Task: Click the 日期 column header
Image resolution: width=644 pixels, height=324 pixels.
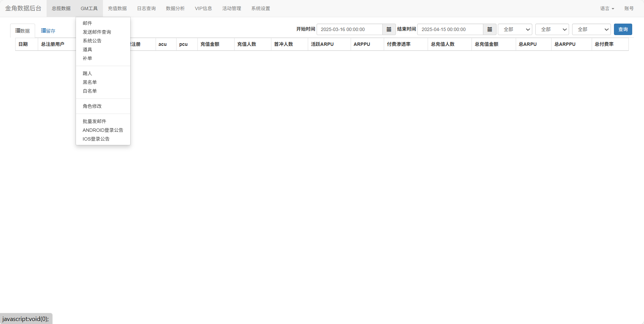Action: [x=27, y=44]
